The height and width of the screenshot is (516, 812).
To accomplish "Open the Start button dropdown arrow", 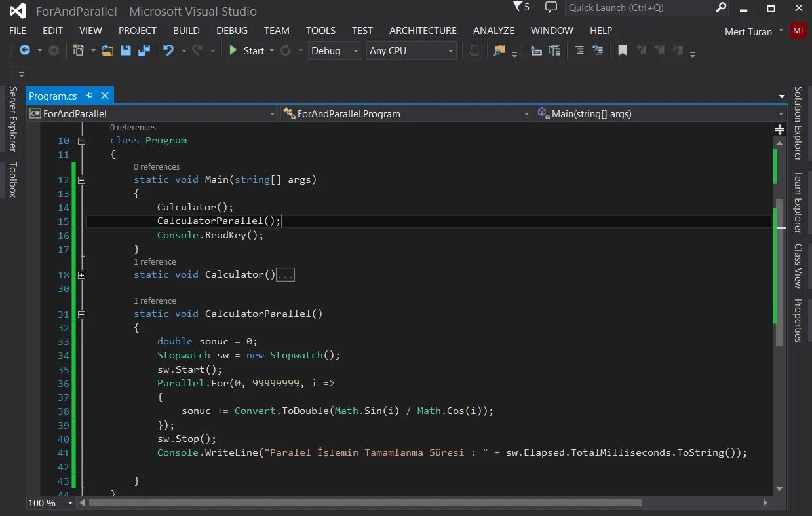I will tap(272, 50).
